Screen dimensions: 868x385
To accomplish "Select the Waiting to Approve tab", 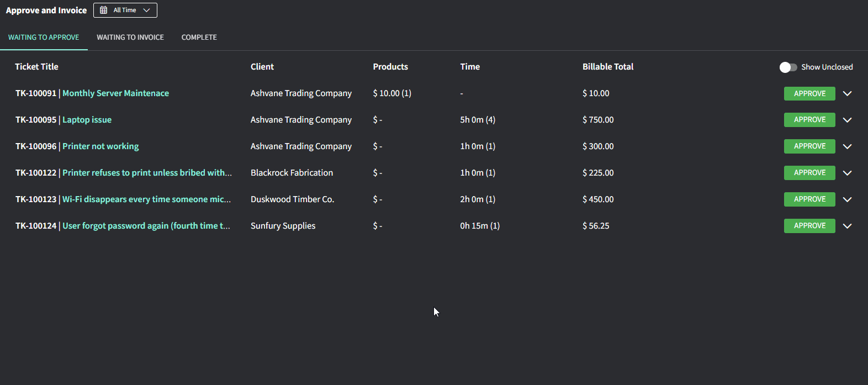I will [x=44, y=38].
